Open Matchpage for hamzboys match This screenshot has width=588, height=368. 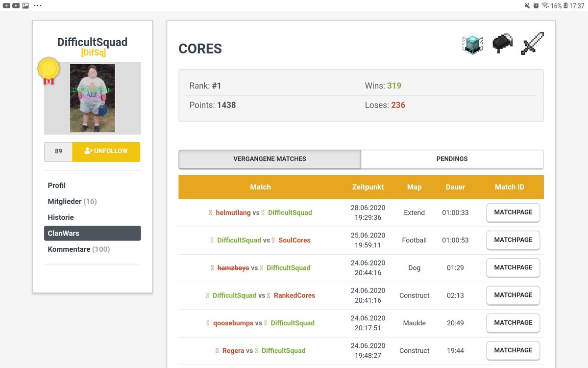(x=513, y=268)
